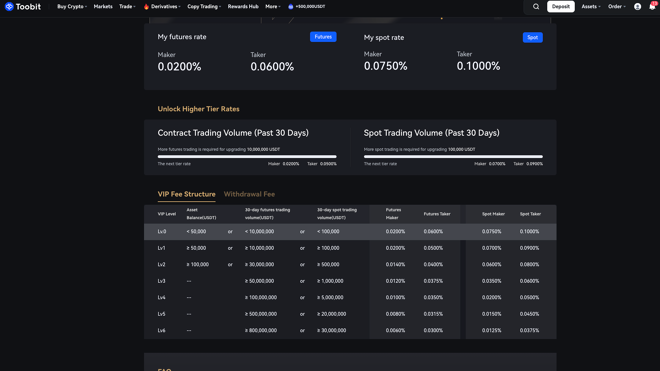660x371 pixels.
Task: Click the fire icon beside Derivatives
Action: (146, 7)
